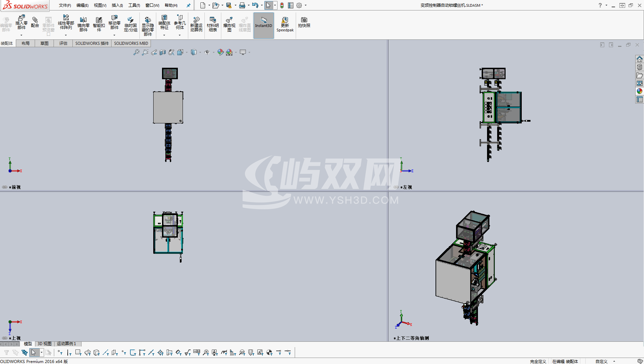Image resolution: width=644 pixels, height=364 pixels.
Task: Click Mirror Components (镜向零部件) tool
Action: (x=84, y=24)
